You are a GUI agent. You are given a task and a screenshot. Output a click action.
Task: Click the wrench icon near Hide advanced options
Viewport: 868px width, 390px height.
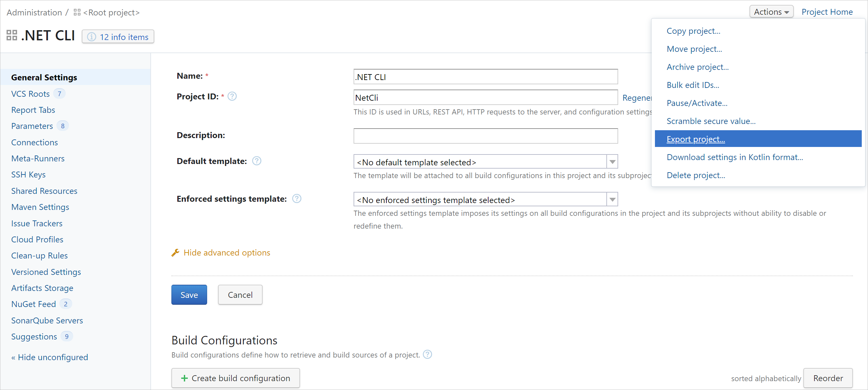[176, 252]
